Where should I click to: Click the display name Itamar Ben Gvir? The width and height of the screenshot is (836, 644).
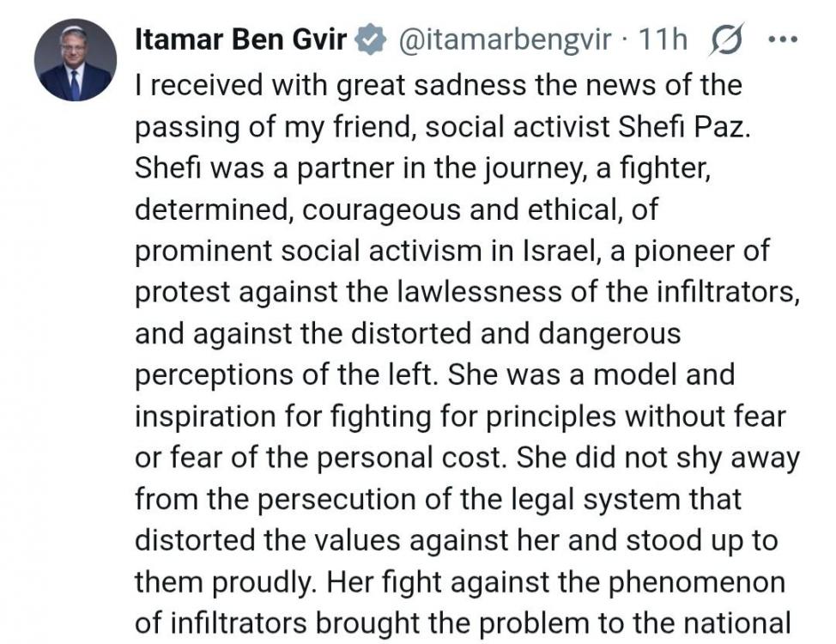tap(241, 40)
